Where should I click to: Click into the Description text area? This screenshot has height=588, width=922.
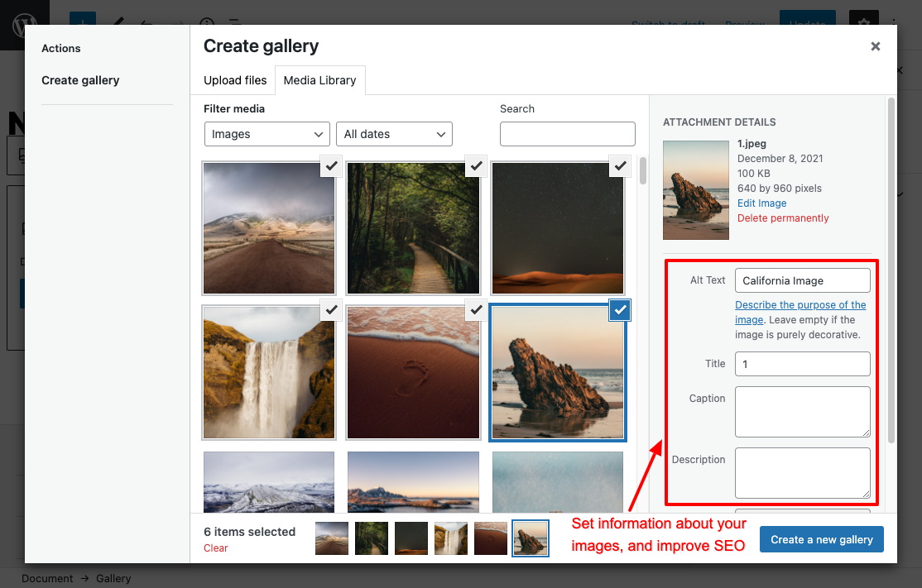(x=803, y=473)
